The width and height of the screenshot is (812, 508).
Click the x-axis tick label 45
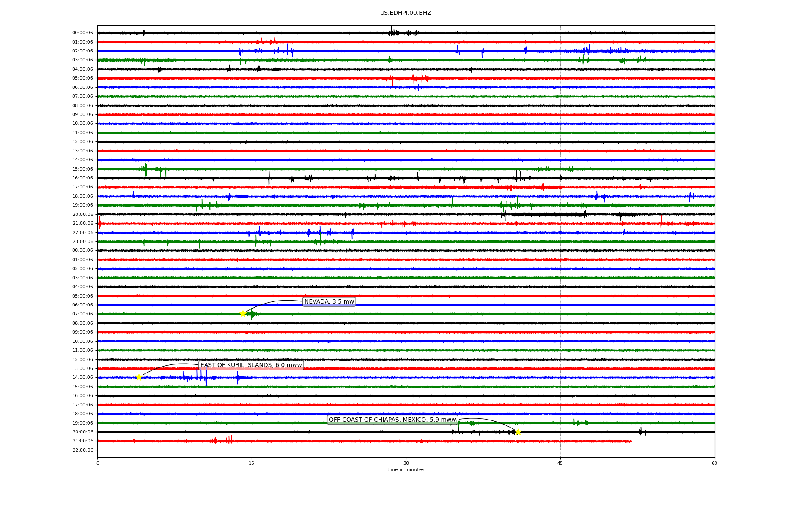pos(560,463)
